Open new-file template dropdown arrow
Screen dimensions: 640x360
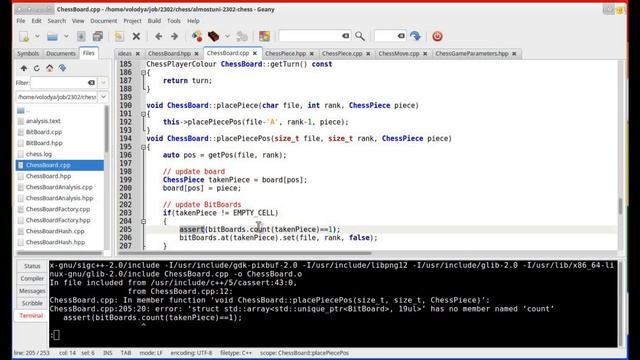[37, 36]
